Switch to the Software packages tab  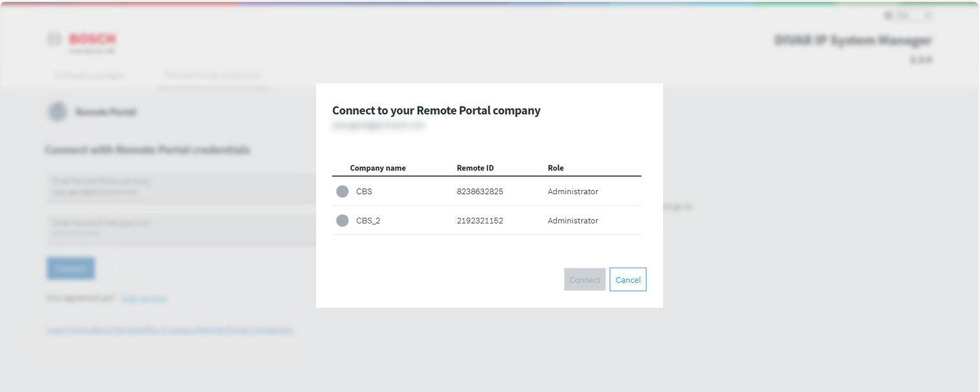tap(89, 75)
